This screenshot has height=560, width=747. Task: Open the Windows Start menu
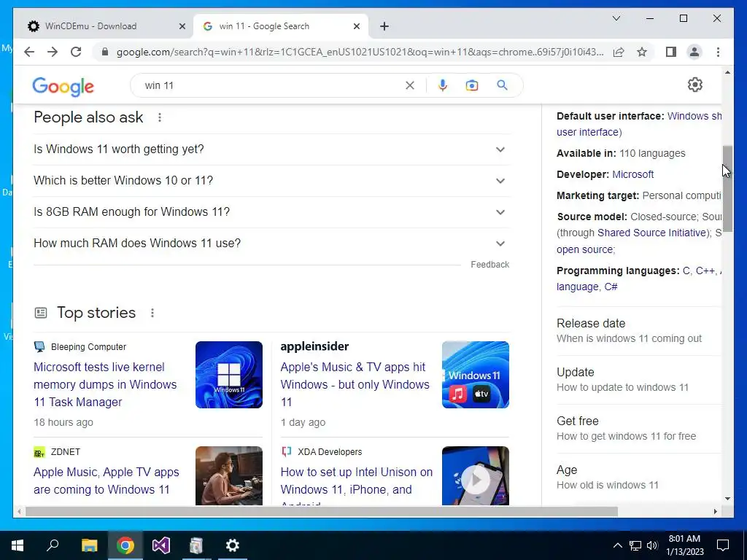point(18,545)
